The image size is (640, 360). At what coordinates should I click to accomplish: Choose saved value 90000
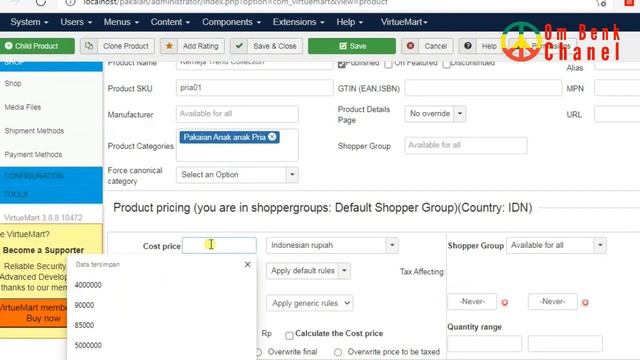84,305
